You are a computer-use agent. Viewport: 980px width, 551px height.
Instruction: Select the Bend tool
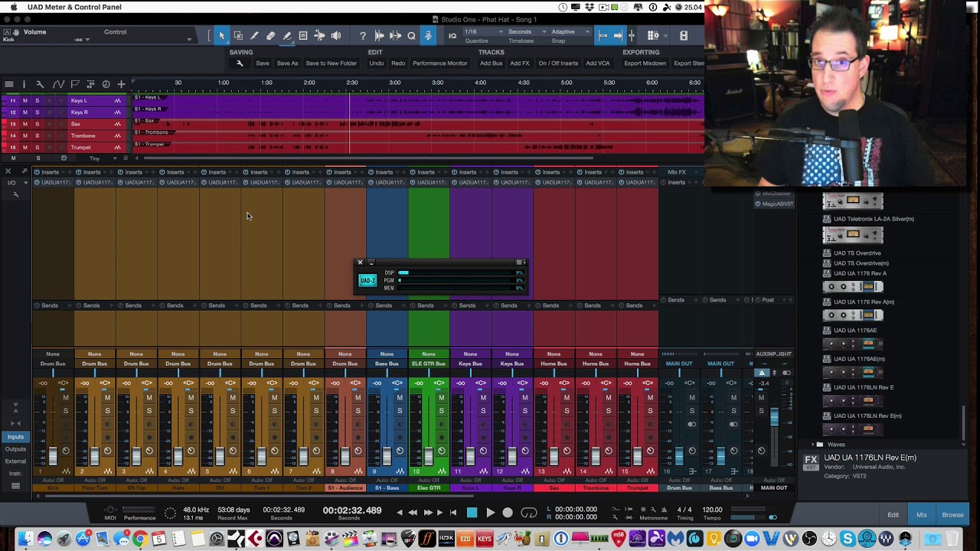(319, 35)
